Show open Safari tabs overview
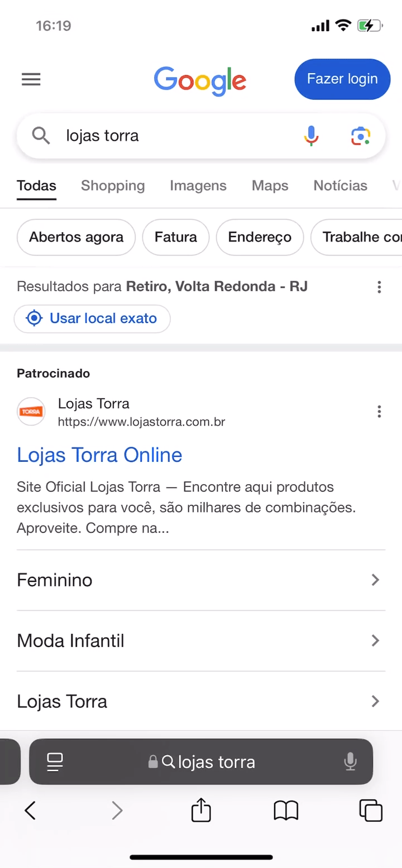Image resolution: width=402 pixels, height=868 pixels. coord(371,810)
